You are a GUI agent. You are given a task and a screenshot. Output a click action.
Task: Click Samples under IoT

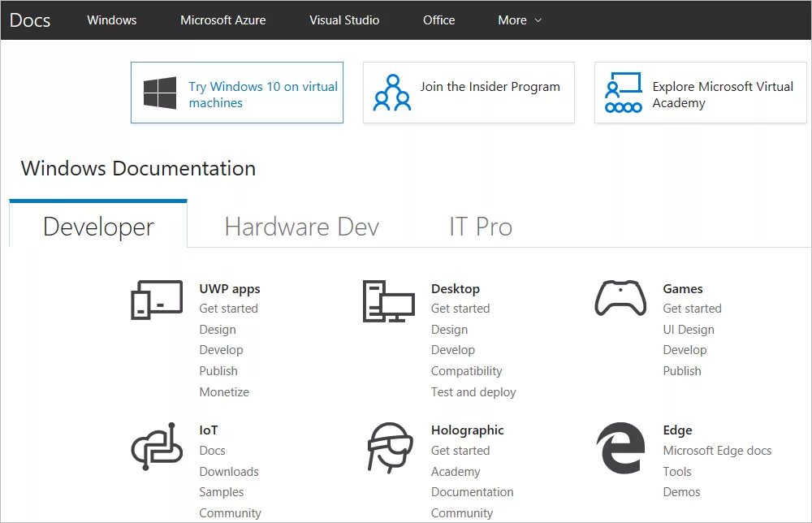point(221,492)
